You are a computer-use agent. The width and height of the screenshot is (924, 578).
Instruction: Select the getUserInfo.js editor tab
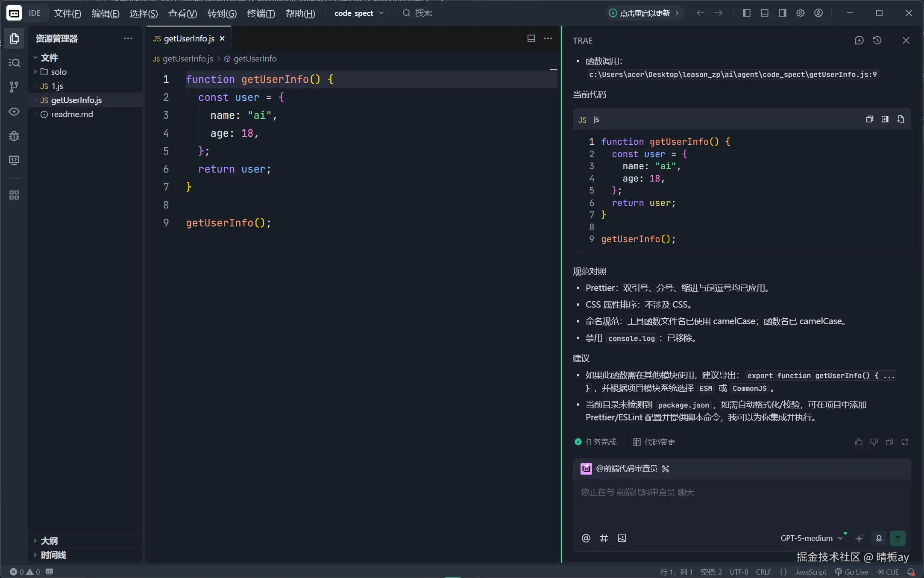(x=188, y=38)
